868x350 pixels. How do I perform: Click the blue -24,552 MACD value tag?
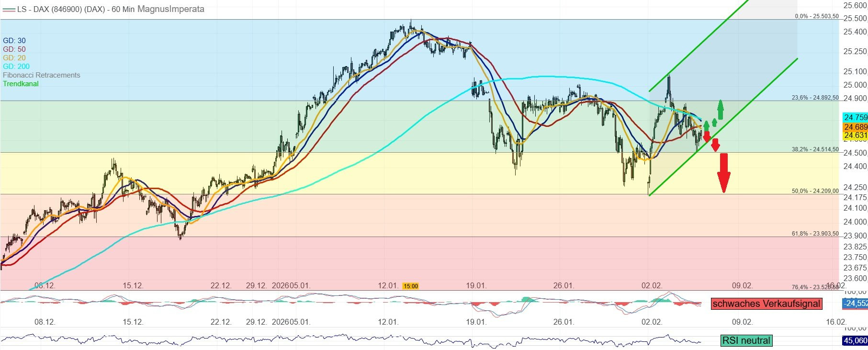pos(855,303)
